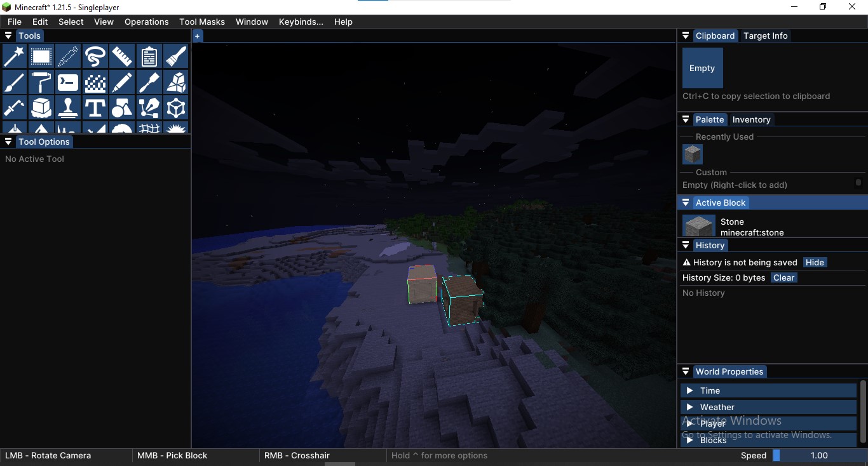This screenshot has width=868, height=466.
Task: Expand the Blocks section
Action: tap(768, 440)
